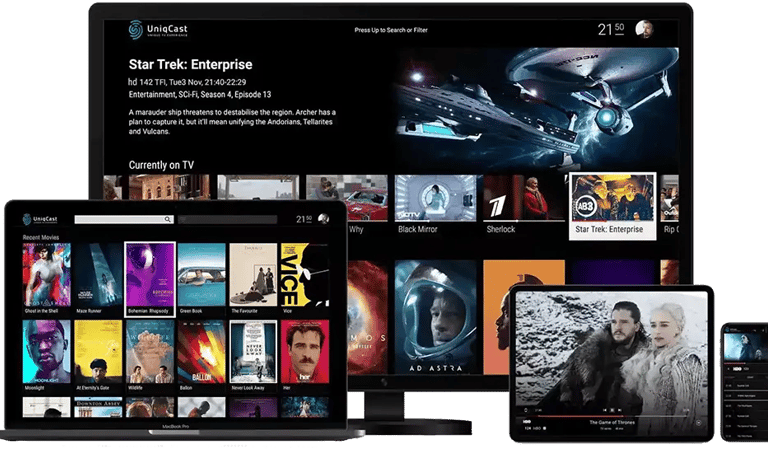Click the UniqCast logo on the TV screen
The width and height of the screenshot is (768, 463).
coord(158,29)
